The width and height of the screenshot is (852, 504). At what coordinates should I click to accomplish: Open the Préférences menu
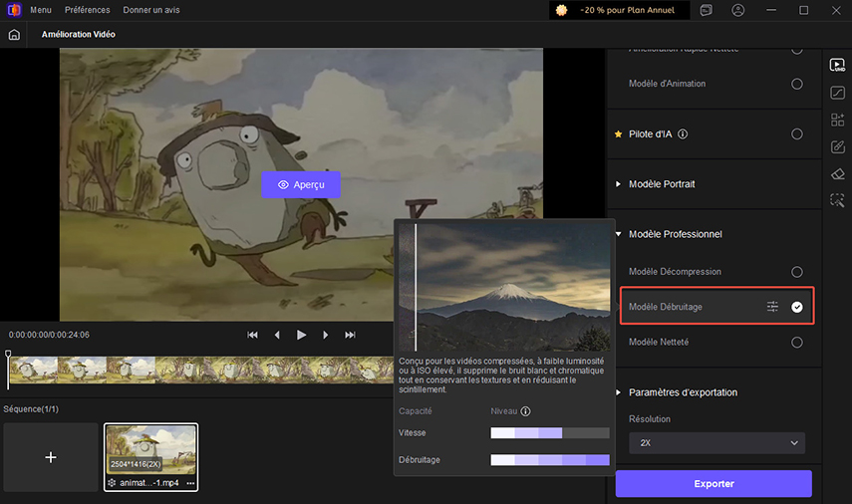coord(88,10)
